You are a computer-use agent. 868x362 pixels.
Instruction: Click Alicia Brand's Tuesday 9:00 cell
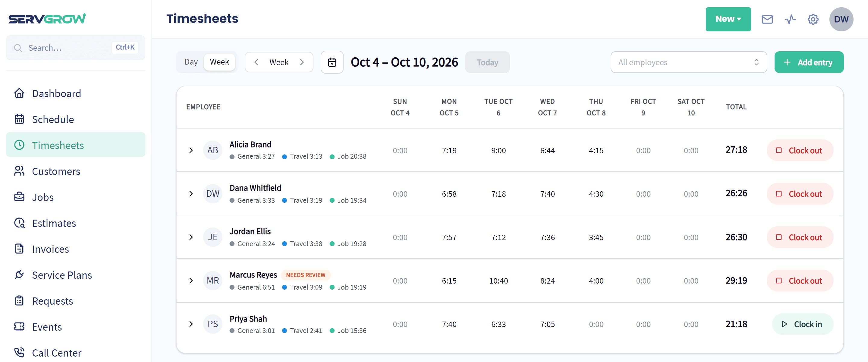[498, 151]
